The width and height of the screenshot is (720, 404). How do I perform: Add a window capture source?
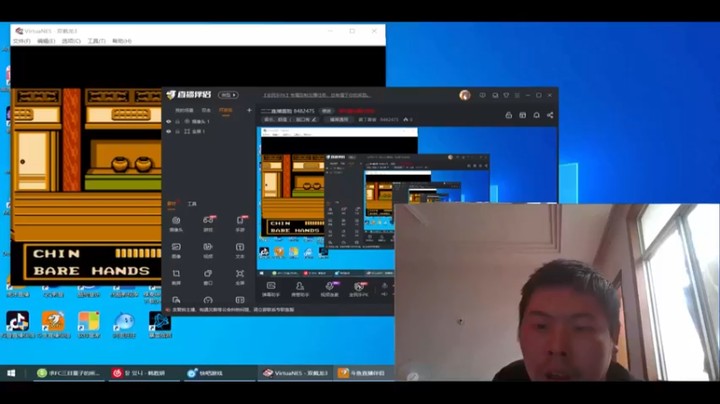click(x=208, y=277)
